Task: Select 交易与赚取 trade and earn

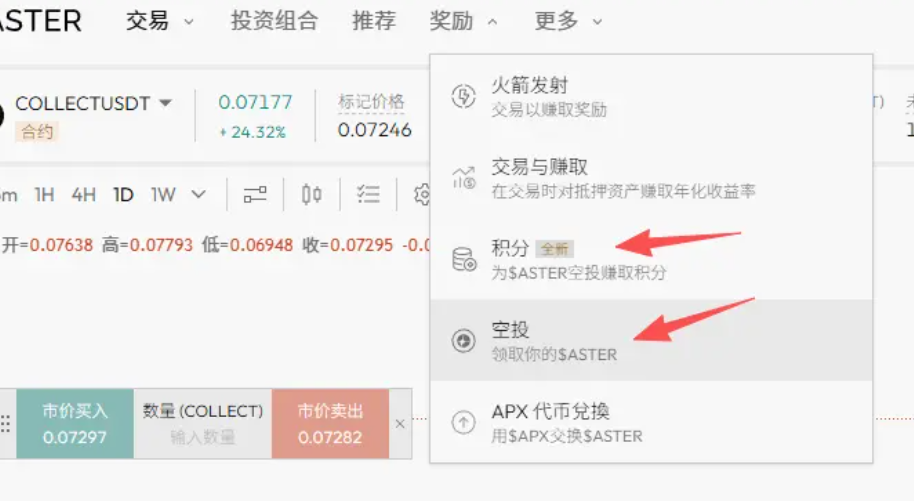Action: click(651, 178)
